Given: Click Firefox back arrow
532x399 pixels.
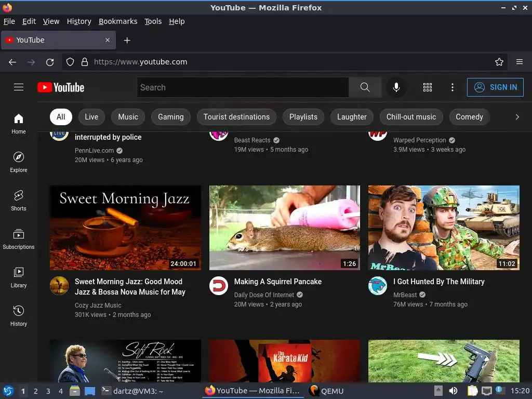Looking at the screenshot, I should pyautogui.click(x=12, y=62).
